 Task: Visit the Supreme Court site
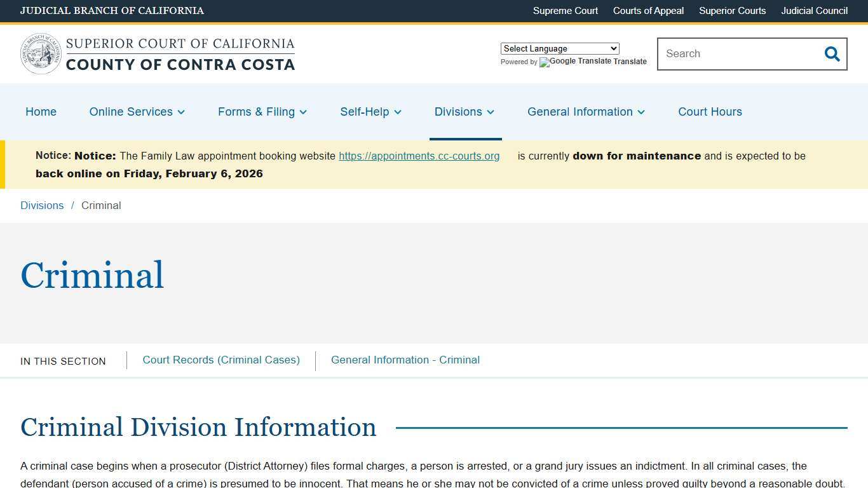pos(565,11)
